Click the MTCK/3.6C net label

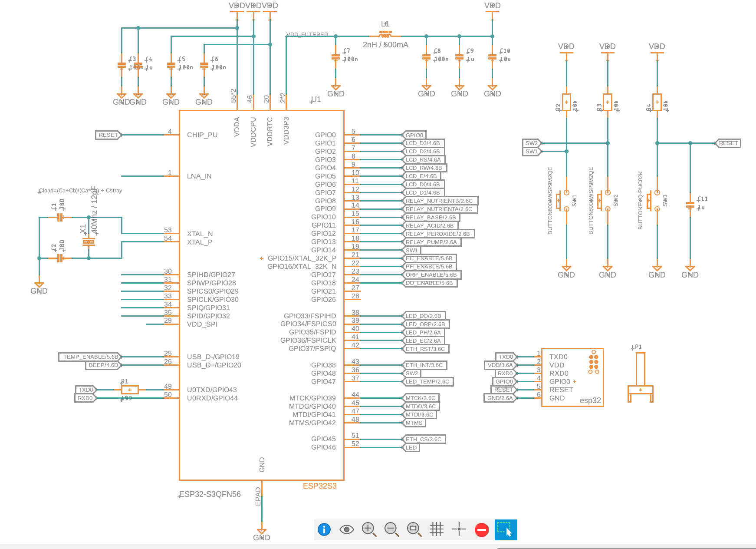[421, 398]
